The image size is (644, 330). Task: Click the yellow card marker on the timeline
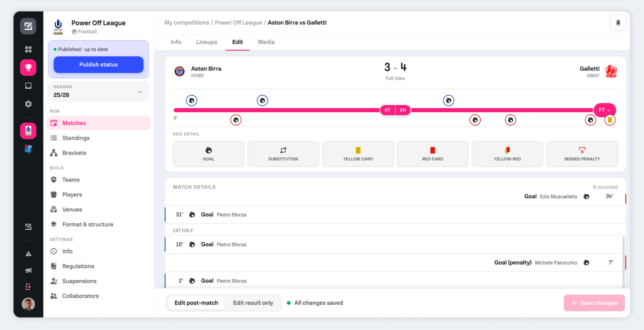click(x=610, y=120)
